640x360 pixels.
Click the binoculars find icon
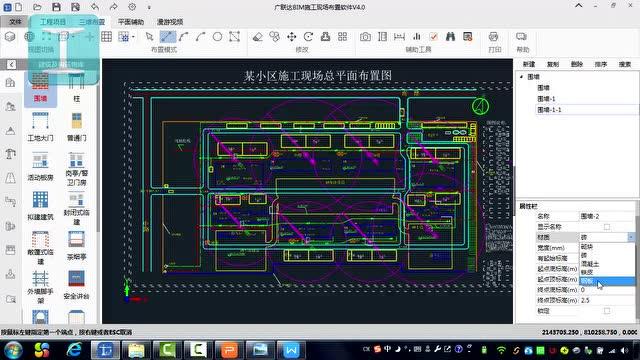tap(450, 37)
